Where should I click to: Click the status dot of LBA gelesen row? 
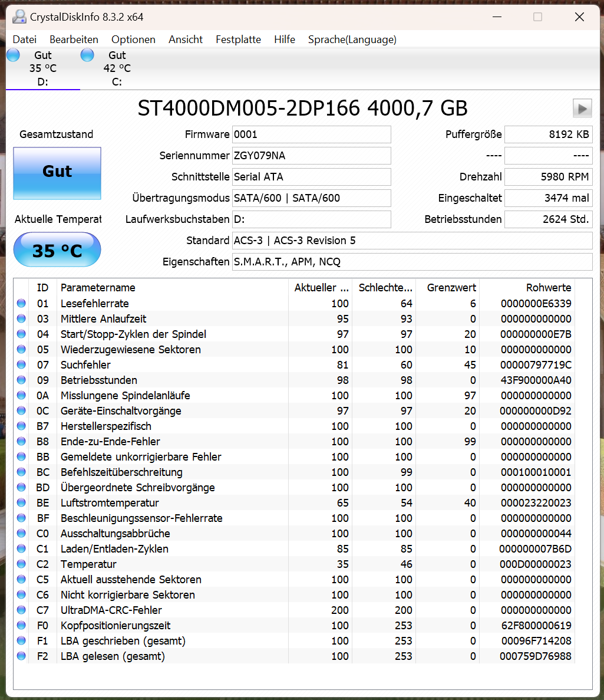tap(21, 656)
